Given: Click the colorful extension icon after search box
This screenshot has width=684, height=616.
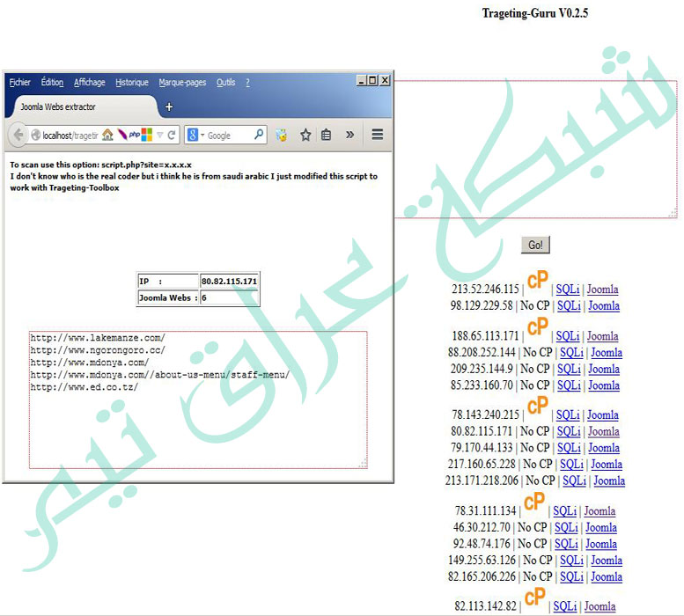Looking at the screenshot, I should click(x=282, y=136).
